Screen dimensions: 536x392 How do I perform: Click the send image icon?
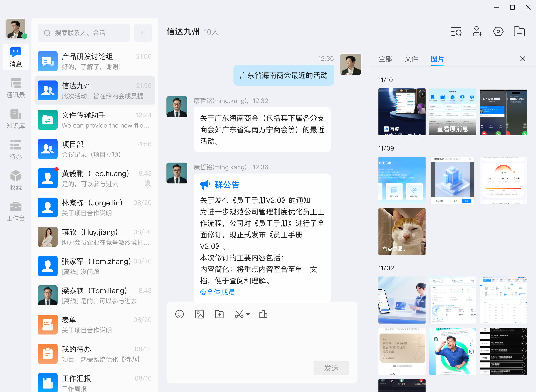tap(199, 314)
